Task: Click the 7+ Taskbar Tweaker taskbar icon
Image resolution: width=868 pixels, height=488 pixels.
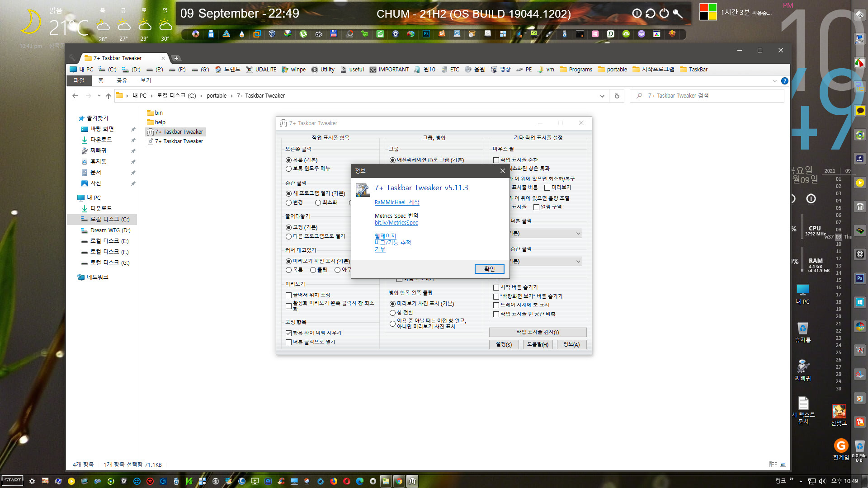Action: 412,481
